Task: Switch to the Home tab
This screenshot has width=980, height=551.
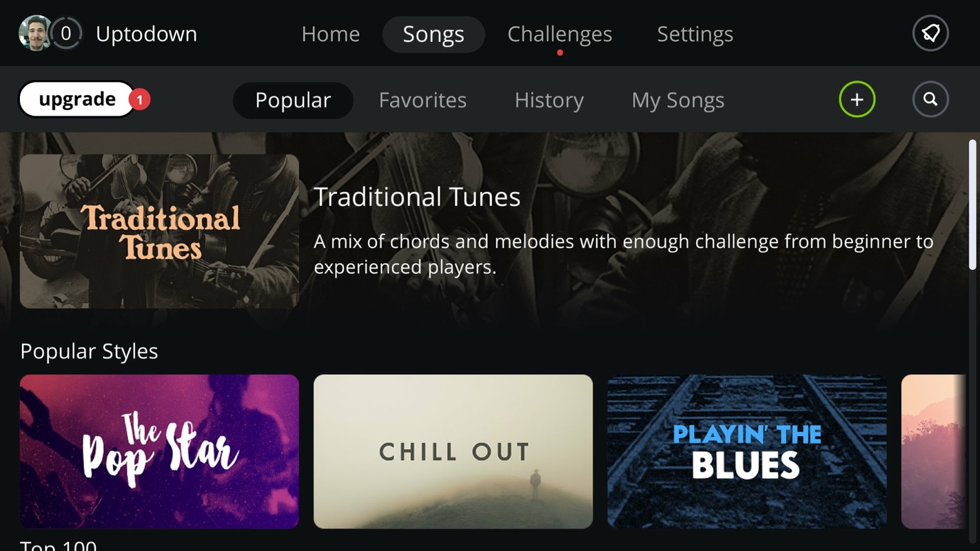Action: pos(331,34)
